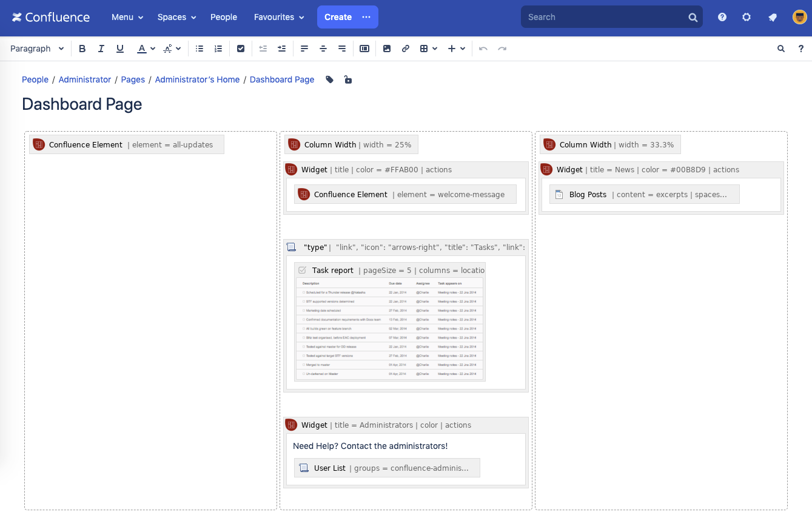Open the rocket notifications icon
Image resolution: width=812 pixels, height=526 pixels.
[773, 17]
